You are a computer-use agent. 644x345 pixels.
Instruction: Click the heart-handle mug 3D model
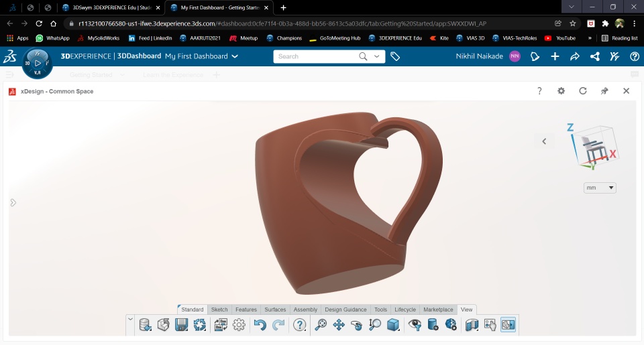(x=349, y=203)
